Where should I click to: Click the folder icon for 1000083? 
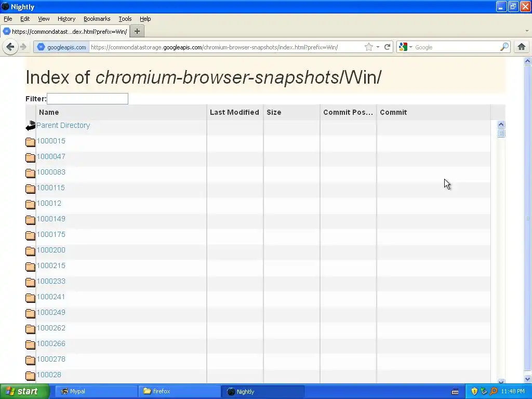[30, 172]
